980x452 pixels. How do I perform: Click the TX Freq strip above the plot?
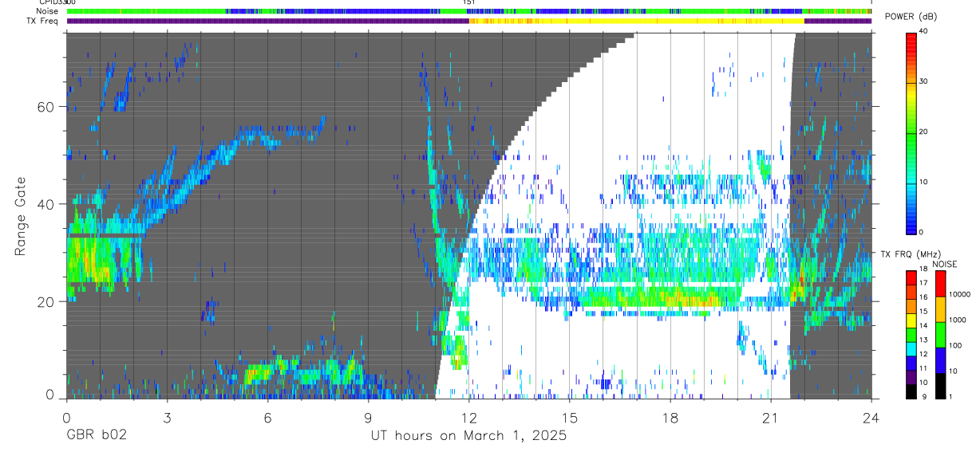tap(468, 22)
